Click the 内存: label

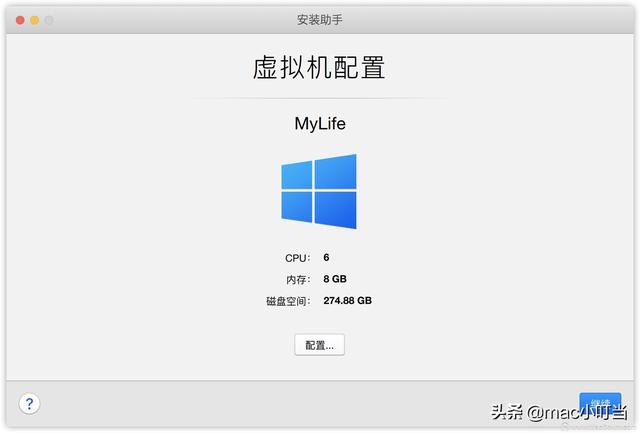[x=298, y=280]
